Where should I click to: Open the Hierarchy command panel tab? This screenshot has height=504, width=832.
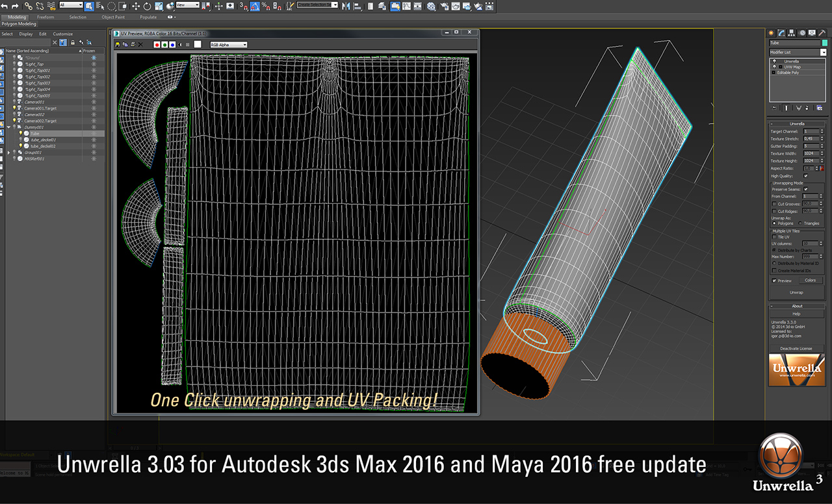[792, 32]
